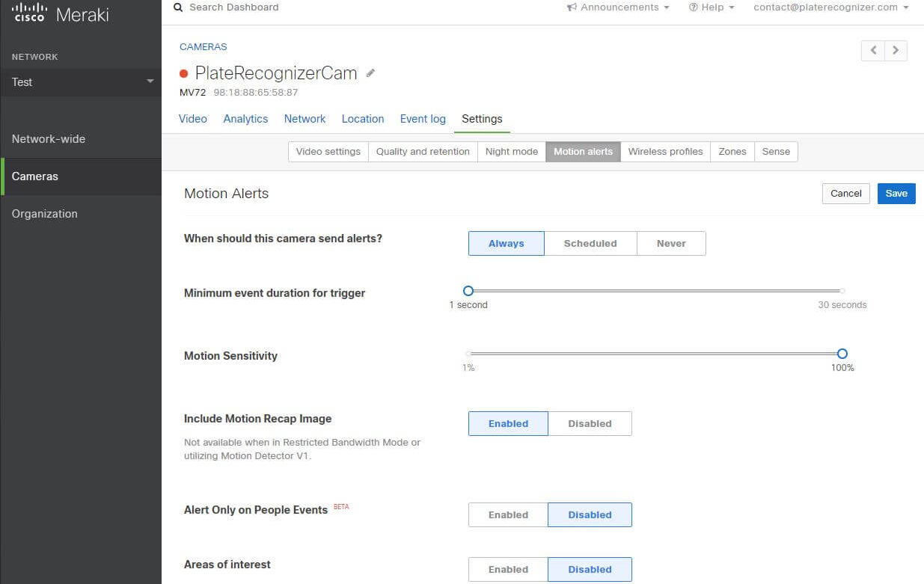Disable Include Motion Recap Image

[x=590, y=423]
